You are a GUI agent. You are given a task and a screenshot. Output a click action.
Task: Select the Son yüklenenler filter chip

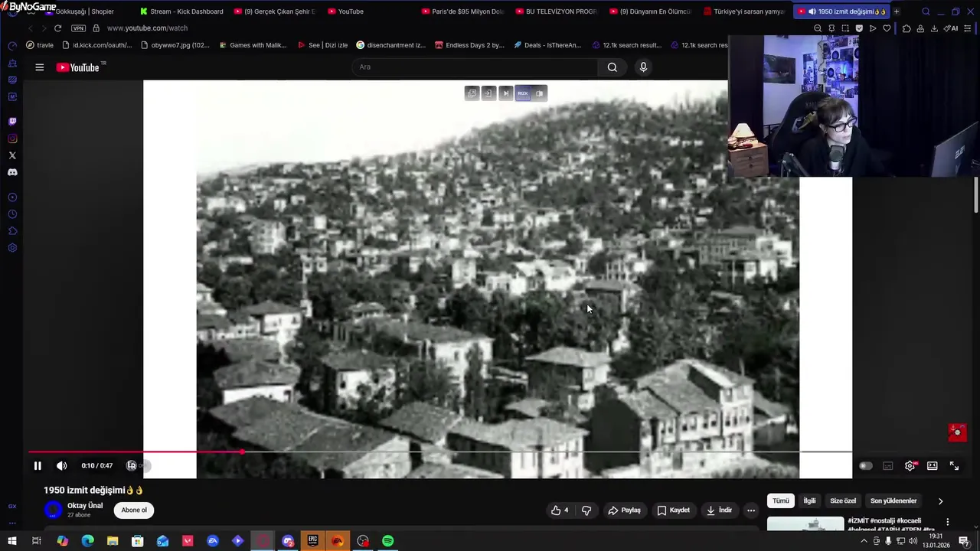click(x=893, y=500)
